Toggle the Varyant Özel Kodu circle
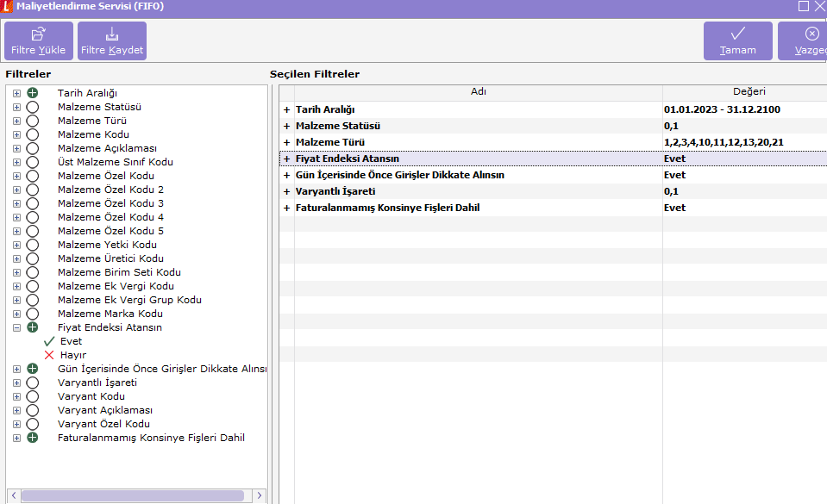Image resolution: width=827 pixels, height=504 pixels. [33, 424]
